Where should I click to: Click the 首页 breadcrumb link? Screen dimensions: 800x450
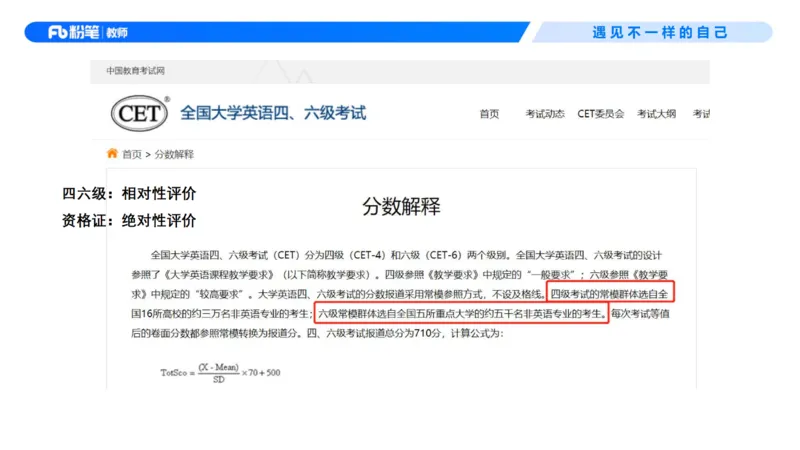click(132, 154)
